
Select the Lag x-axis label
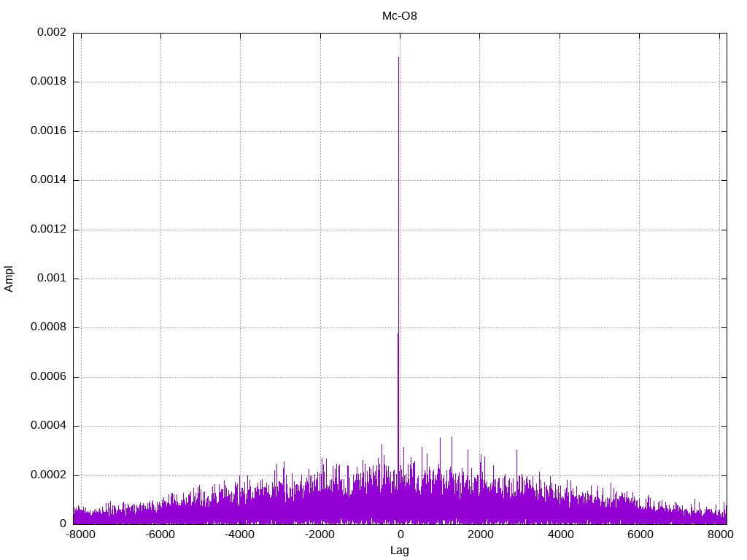[399, 551]
